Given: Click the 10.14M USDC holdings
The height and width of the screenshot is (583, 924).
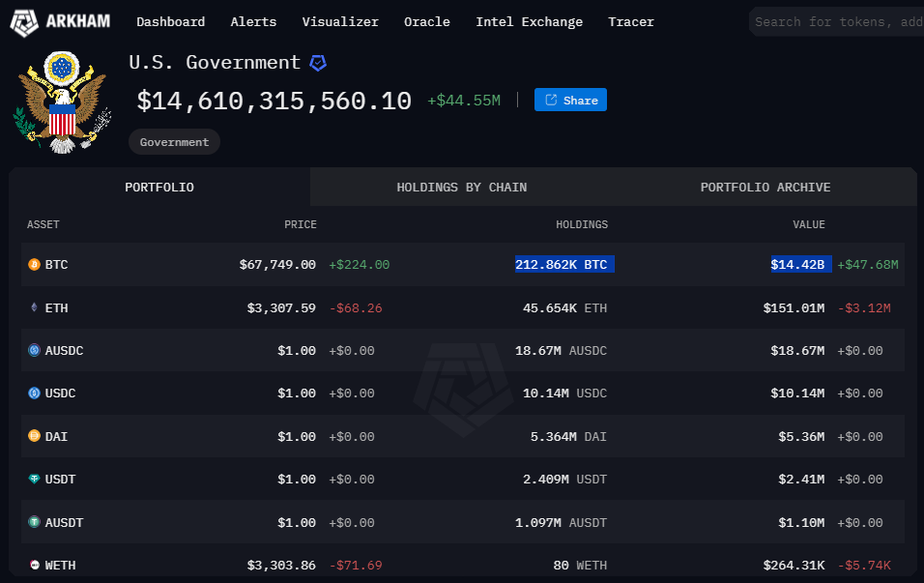Looking at the screenshot, I should pos(565,394).
